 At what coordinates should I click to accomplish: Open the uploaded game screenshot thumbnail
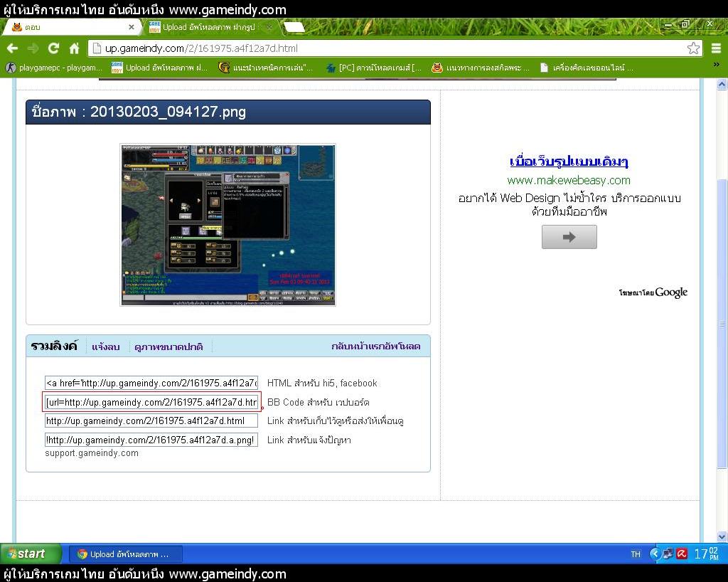coord(227,225)
